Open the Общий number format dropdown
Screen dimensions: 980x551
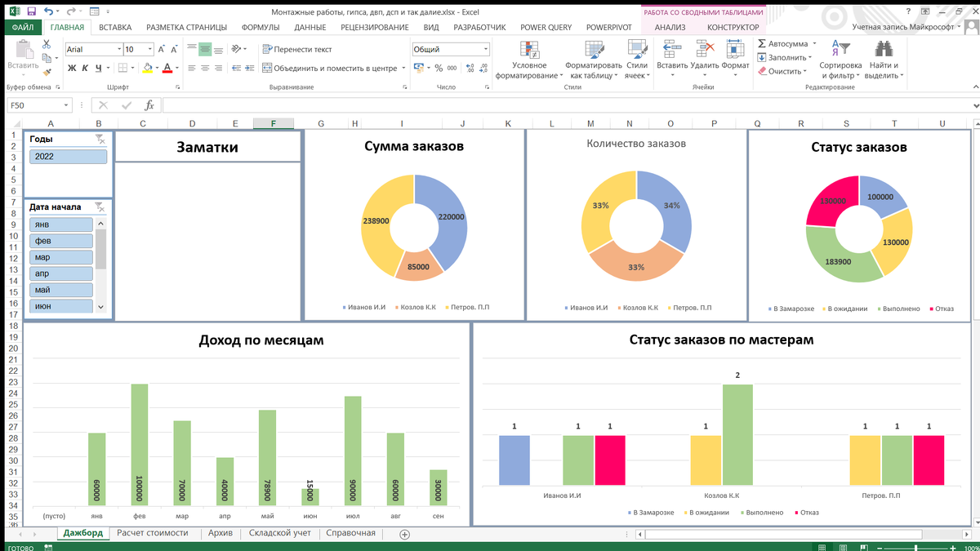[486, 50]
